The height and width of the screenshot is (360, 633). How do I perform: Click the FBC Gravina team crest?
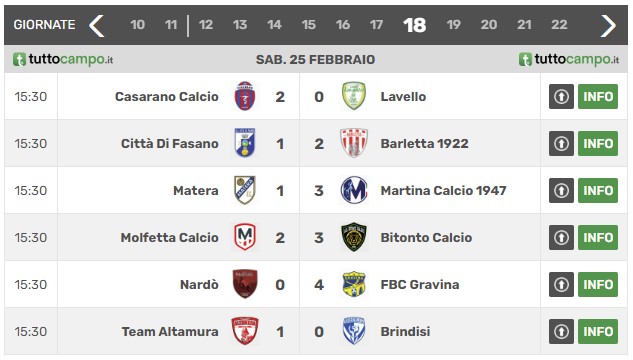[354, 284]
